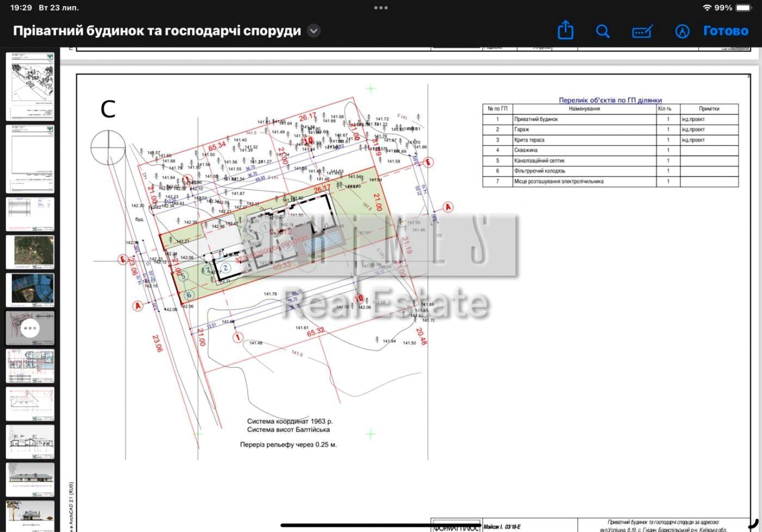Tap the multitasking three-dots at top

pos(381,8)
